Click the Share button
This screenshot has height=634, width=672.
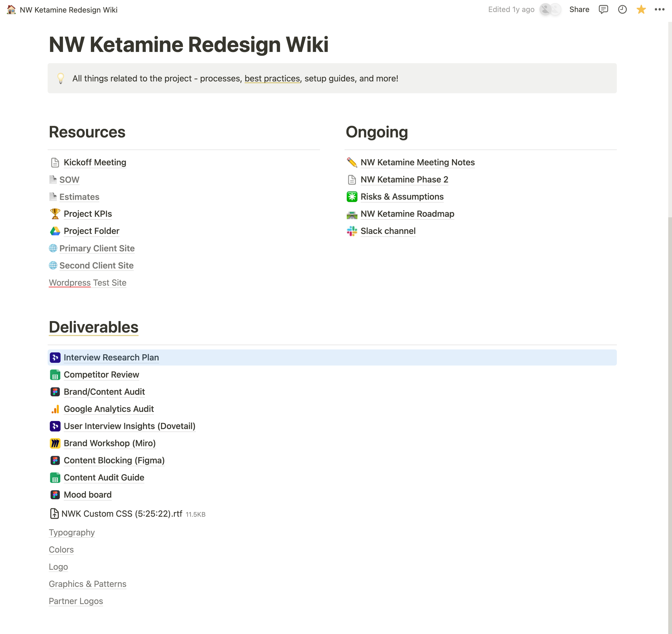[x=579, y=9]
